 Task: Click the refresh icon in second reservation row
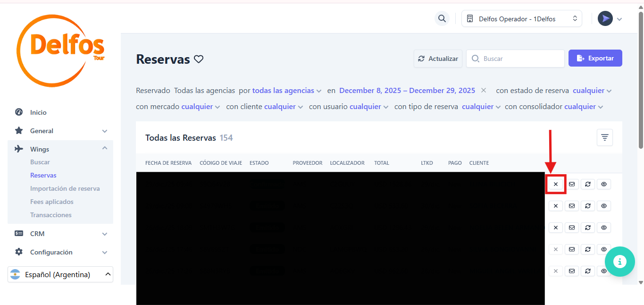(x=587, y=206)
